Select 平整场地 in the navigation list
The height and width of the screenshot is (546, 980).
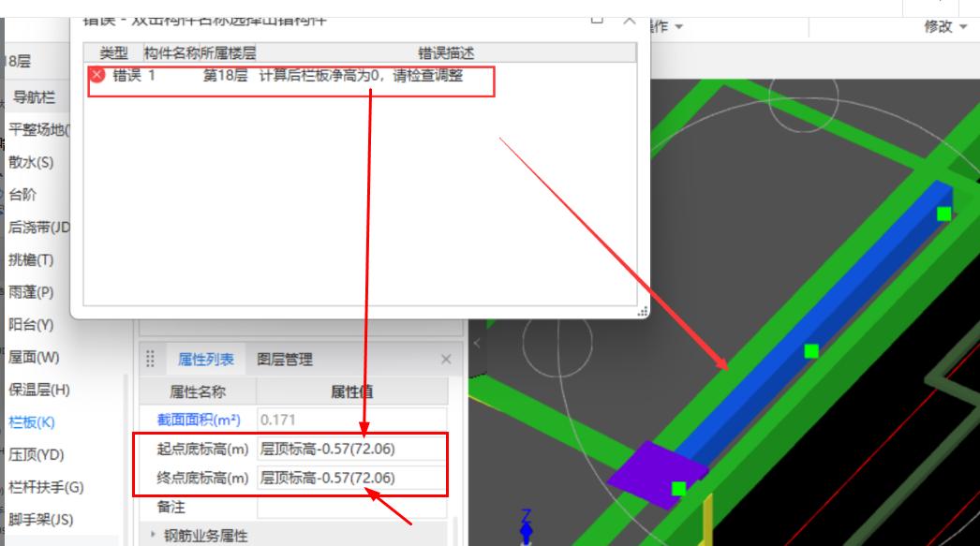(x=38, y=129)
